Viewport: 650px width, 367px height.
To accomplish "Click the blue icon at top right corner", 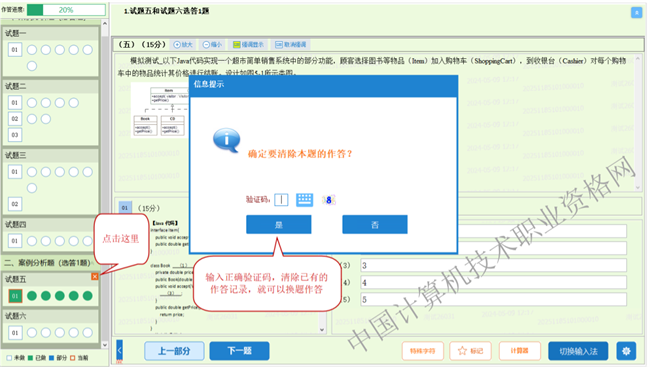I will click(x=636, y=12).
